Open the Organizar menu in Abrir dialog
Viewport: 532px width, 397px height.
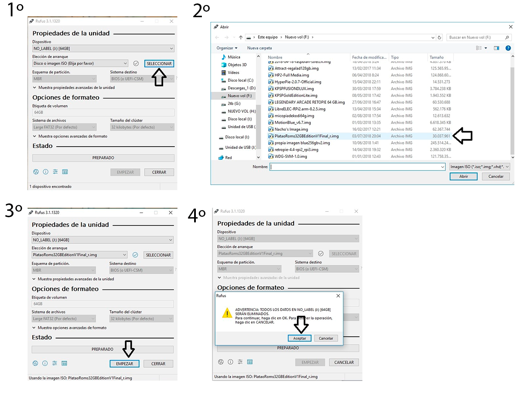[227, 48]
